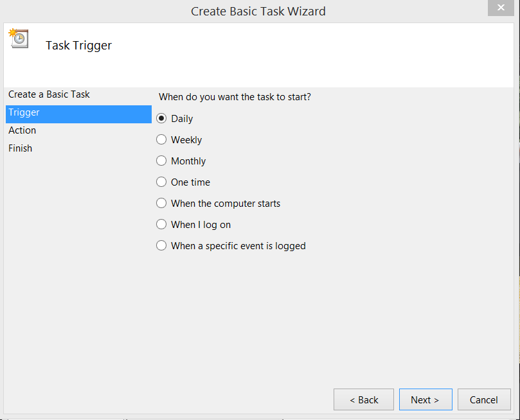Viewport: 520px width, 420px height.
Task: Click the Task Trigger clock icon
Action: (x=19, y=39)
